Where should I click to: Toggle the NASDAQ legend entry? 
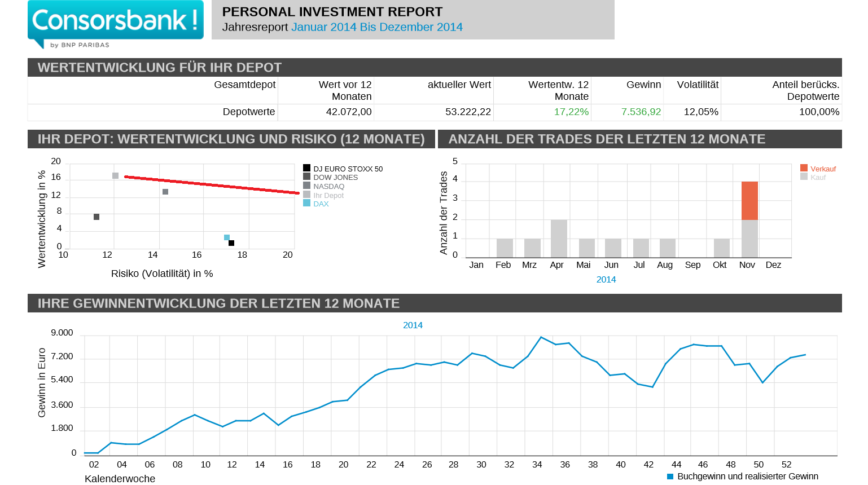[x=328, y=186]
